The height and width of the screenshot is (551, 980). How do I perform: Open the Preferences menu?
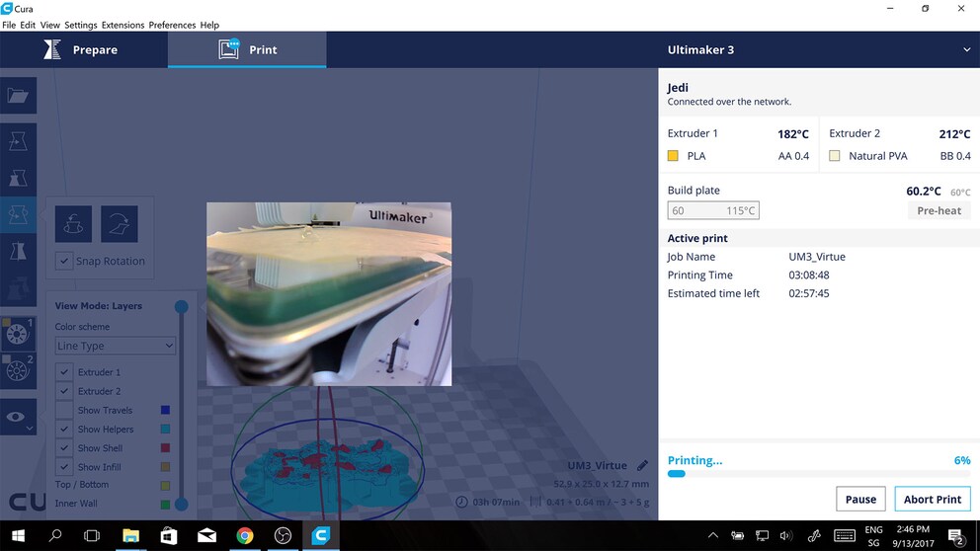pos(172,25)
